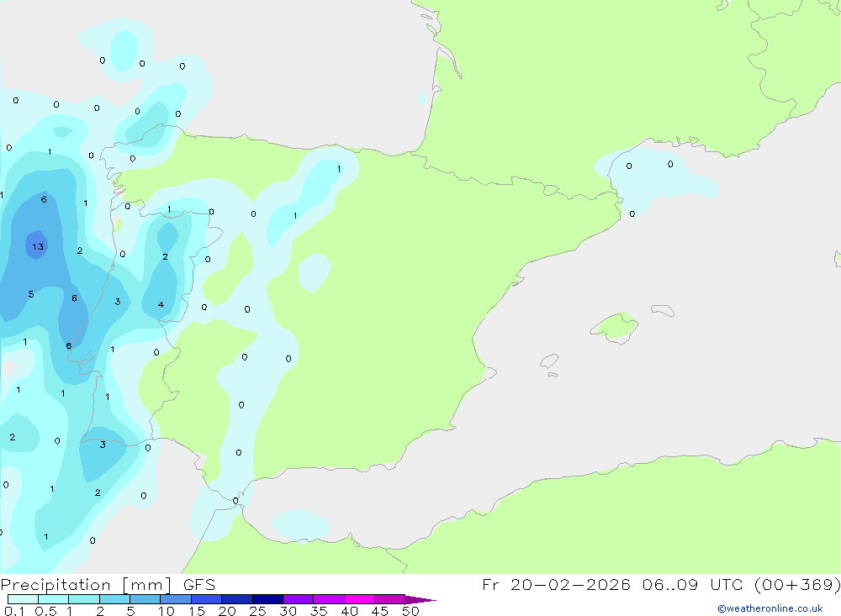Click the '5' precipitation value on the map
841x616 pixels.
click(x=31, y=294)
